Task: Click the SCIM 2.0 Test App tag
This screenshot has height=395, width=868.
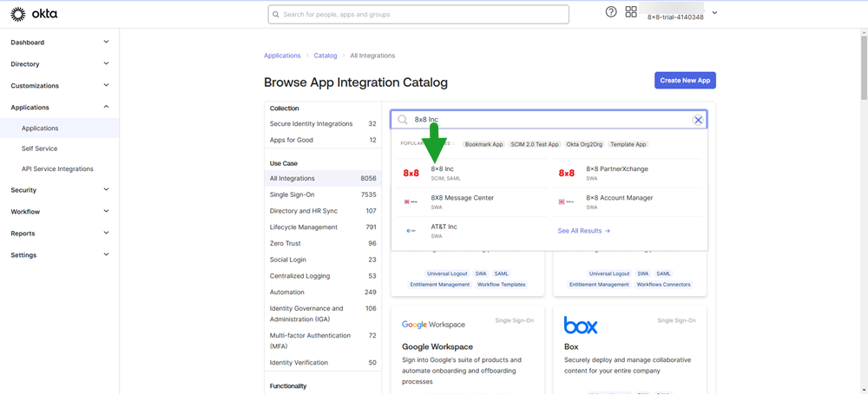Action: click(535, 144)
